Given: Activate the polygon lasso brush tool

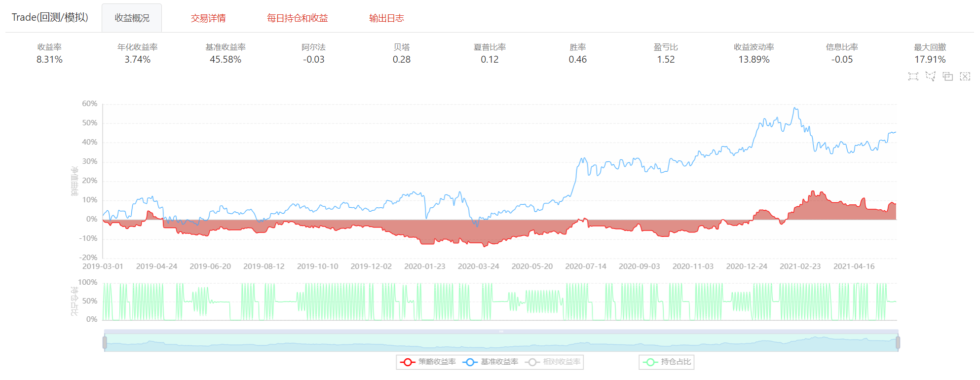Looking at the screenshot, I should click(x=930, y=76).
